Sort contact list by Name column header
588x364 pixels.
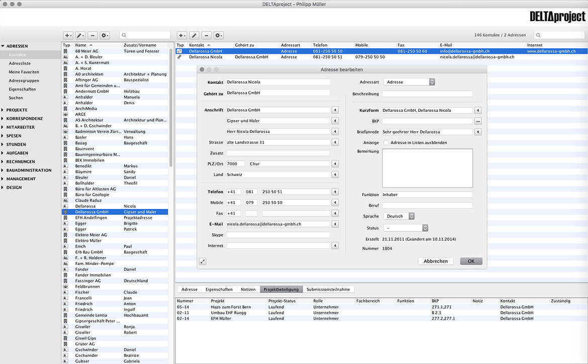(80, 45)
